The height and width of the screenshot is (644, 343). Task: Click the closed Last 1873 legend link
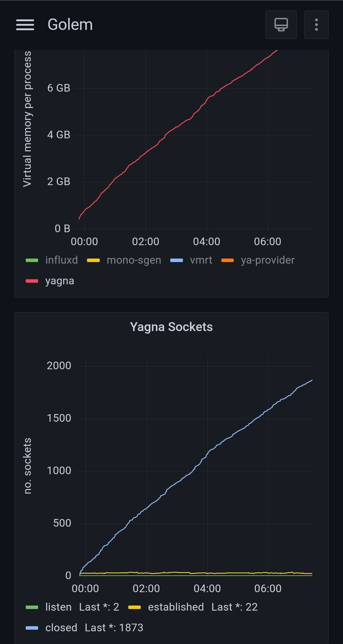click(94, 627)
